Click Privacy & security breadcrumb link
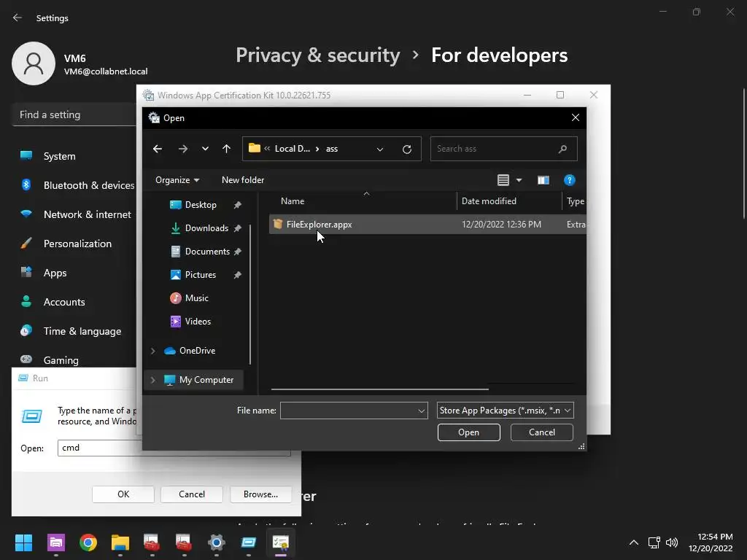Screen dimensions: 747x560 click(318, 55)
